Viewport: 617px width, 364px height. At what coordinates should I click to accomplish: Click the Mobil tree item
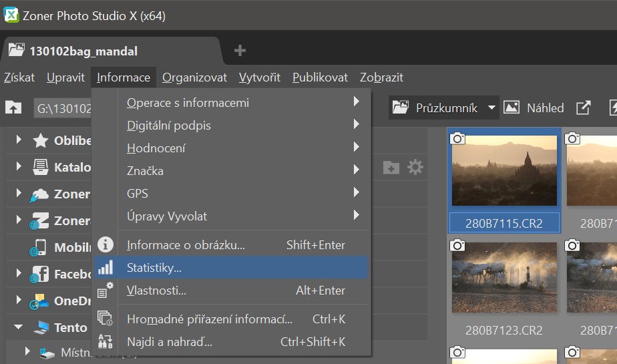pyautogui.click(x=72, y=247)
